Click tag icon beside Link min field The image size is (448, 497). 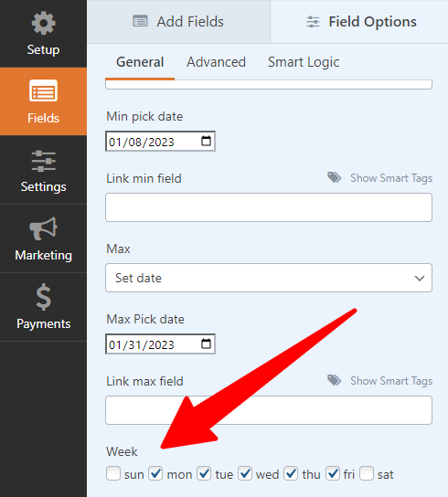coord(334,178)
